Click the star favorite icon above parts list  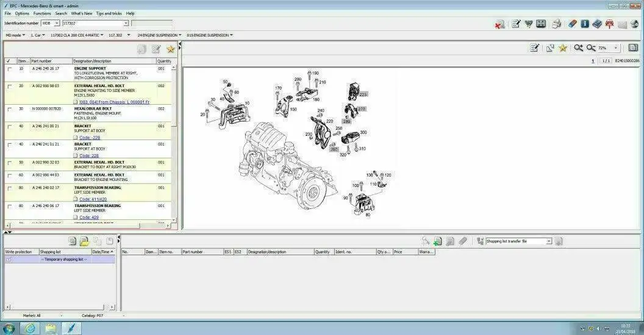click(x=170, y=49)
